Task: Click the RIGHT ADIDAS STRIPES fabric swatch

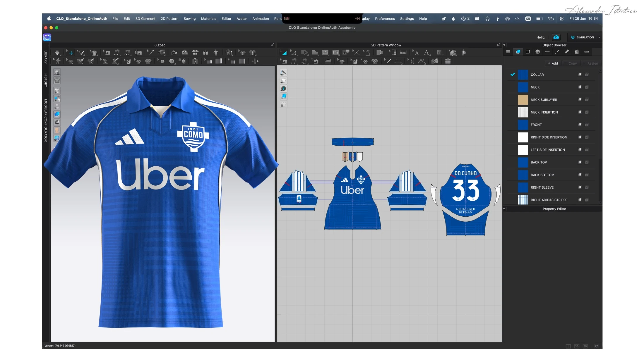Action: [523, 200]
